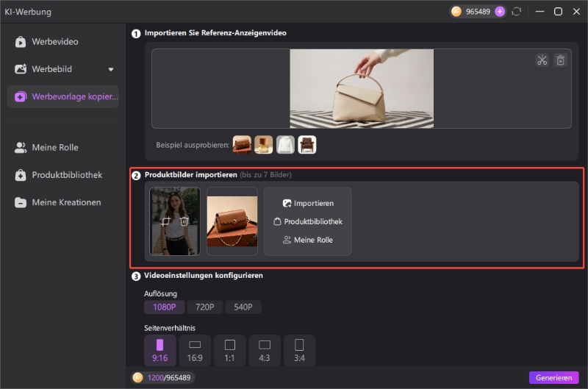Try the brown armchair example
This screenshot has width=588, height=389.
tap(307, 145)
